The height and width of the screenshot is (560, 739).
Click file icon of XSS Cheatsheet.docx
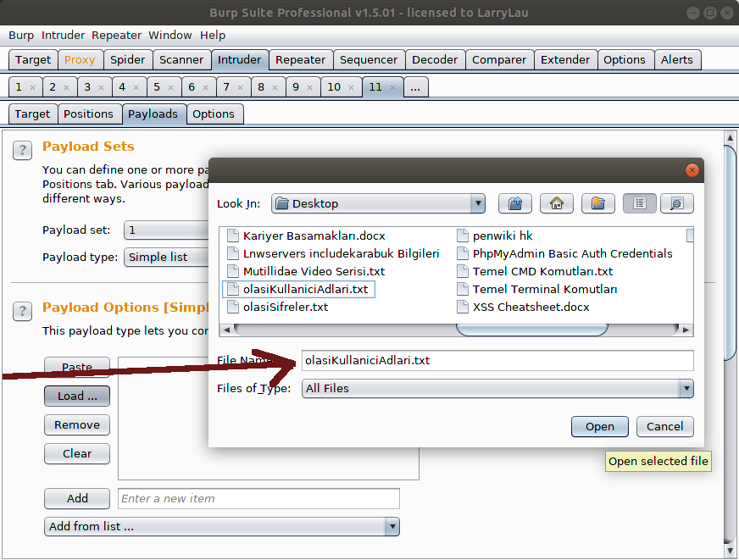(x=463, y=307)
